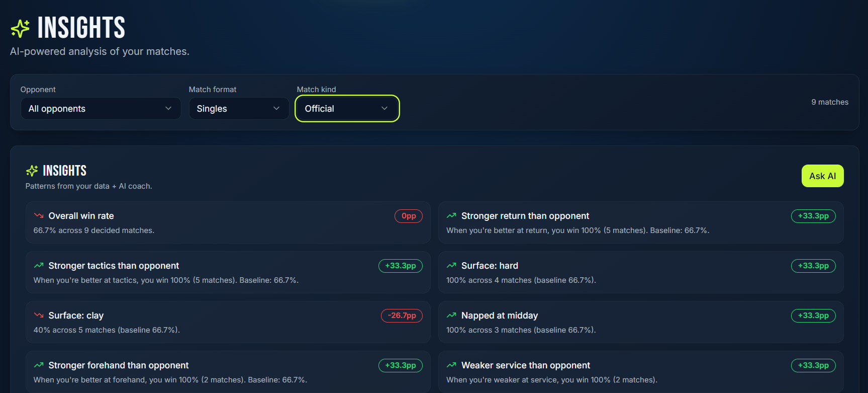The height and width of the screenshot is (393, 868).
Task: Open the All opponents dropdown
Action: click(x=101, y=109)
